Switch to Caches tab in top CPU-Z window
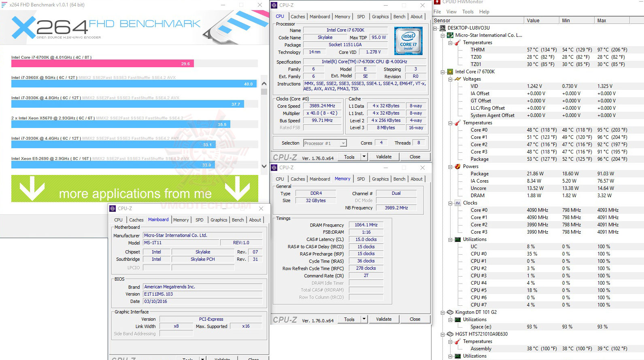This screenshot has height=360, width=644. [x=298, y=17]
